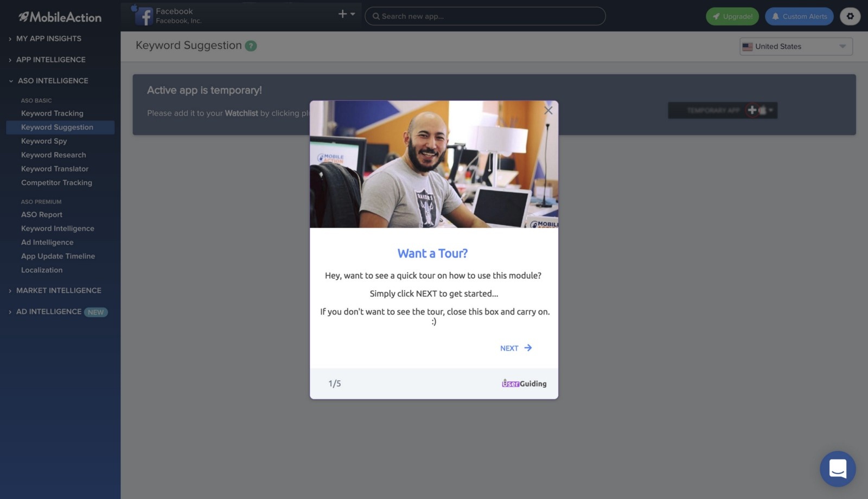Screen dimensions: 868x499
Task: Click the Upgrade! button
Action: [x=732, y=16]
